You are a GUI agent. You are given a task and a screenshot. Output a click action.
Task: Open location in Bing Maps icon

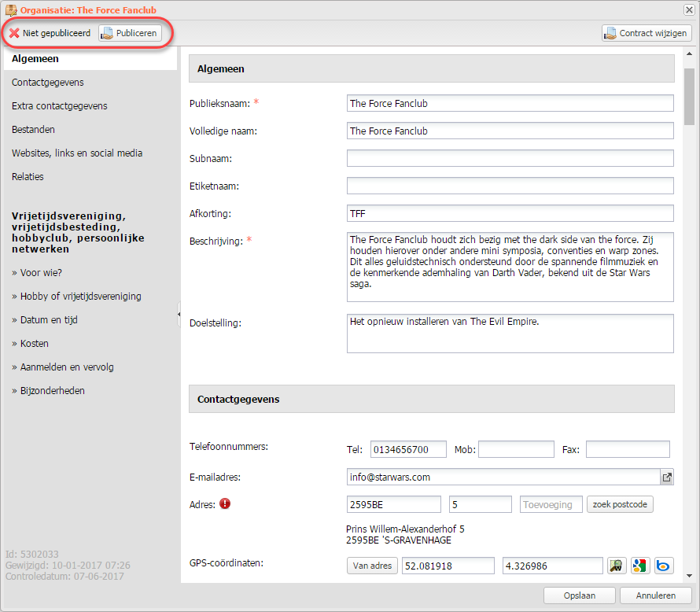coord(664,566)
